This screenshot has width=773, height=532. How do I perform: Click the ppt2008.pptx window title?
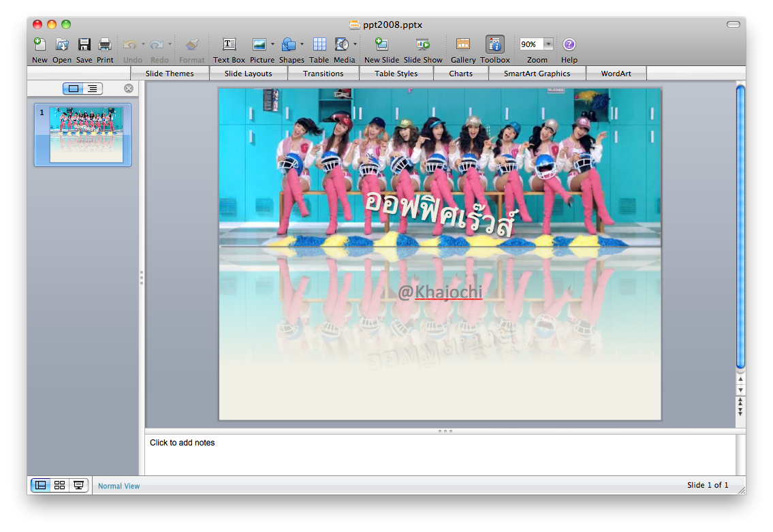393,25
